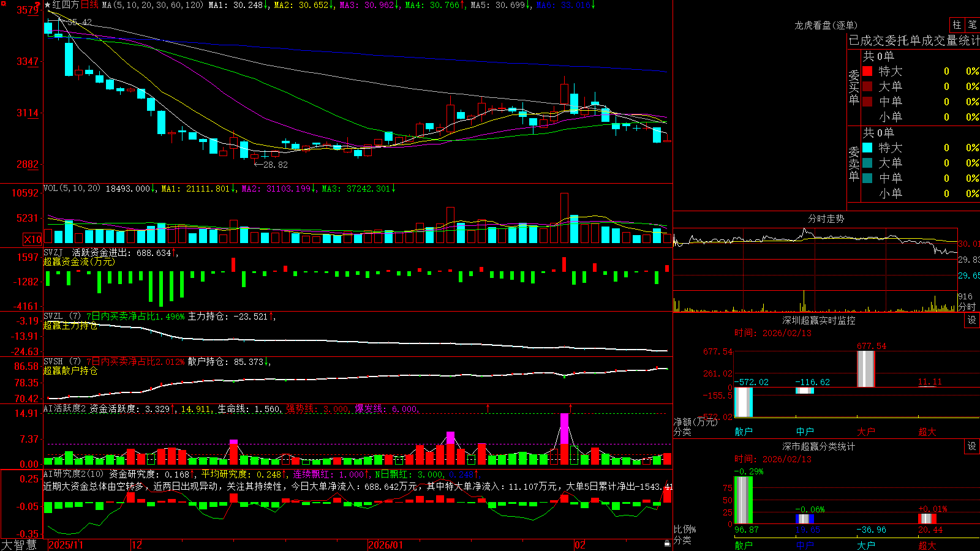Click the 散户 bar showing -572.02
This screenshot has width=980, height=551.
(744, 402)
